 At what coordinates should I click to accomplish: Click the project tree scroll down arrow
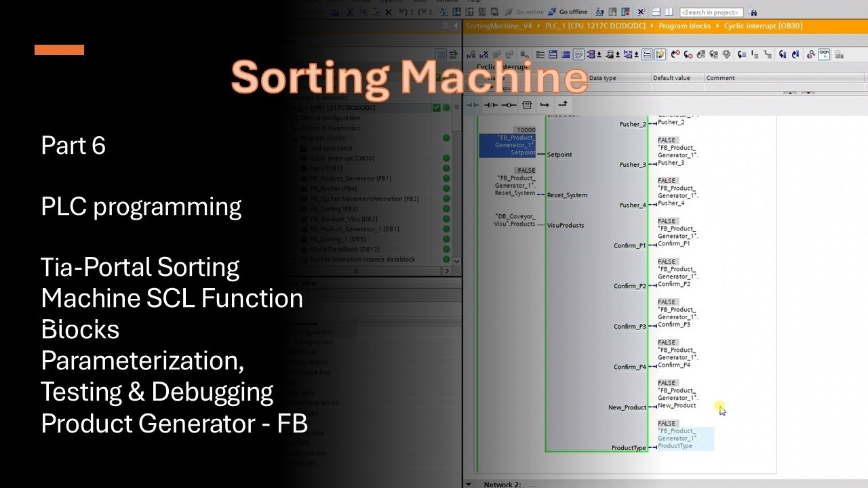(x=456, y=261)
